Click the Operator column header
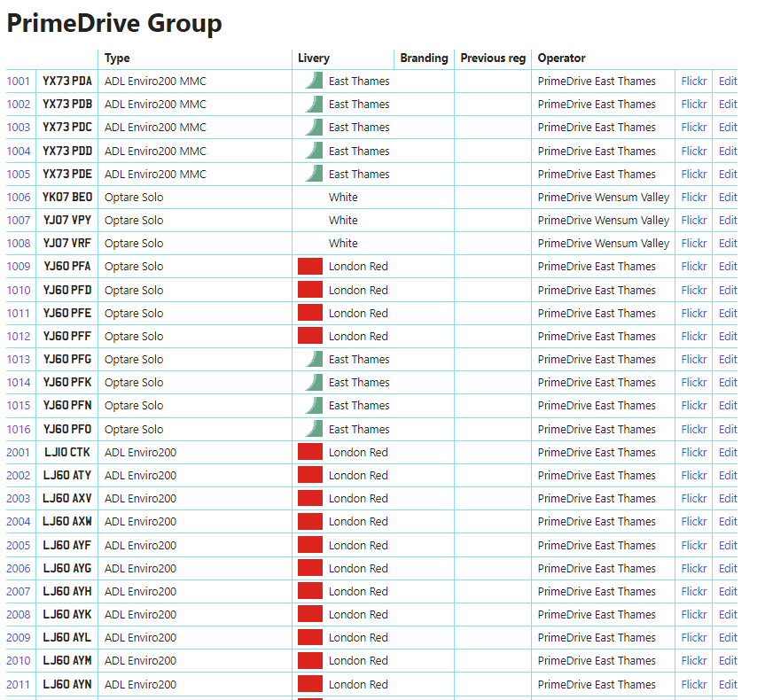This screenshot has width=765, height=700. [561, 58]
